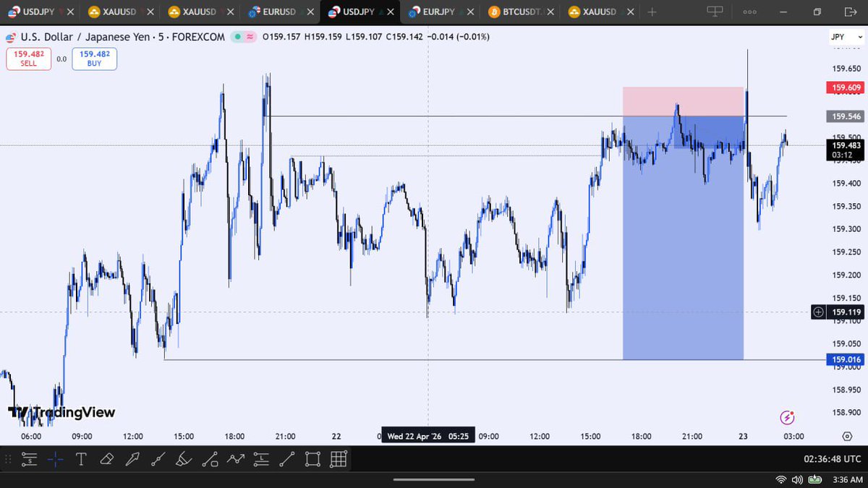This screenshot has height=488, width=868.
Task: Click FOREXCOM exchange name in title
Action: pos(198,37)
